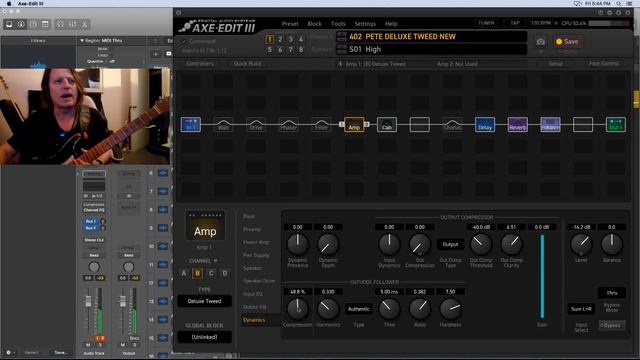Open the scene name S01 High dropdown

click(x=432, y=49)
